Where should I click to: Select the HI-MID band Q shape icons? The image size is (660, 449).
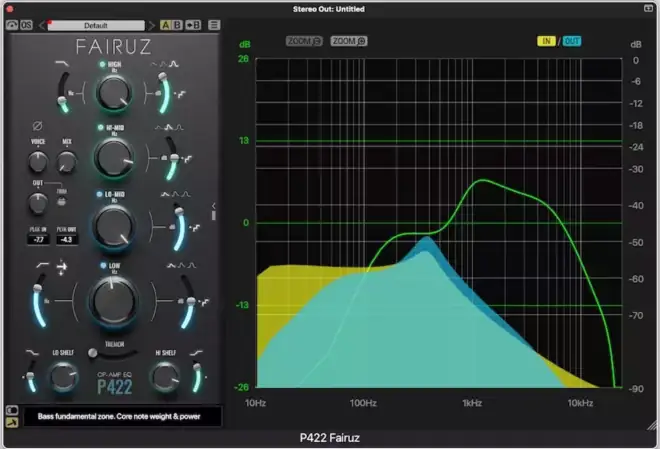(169, 127)
